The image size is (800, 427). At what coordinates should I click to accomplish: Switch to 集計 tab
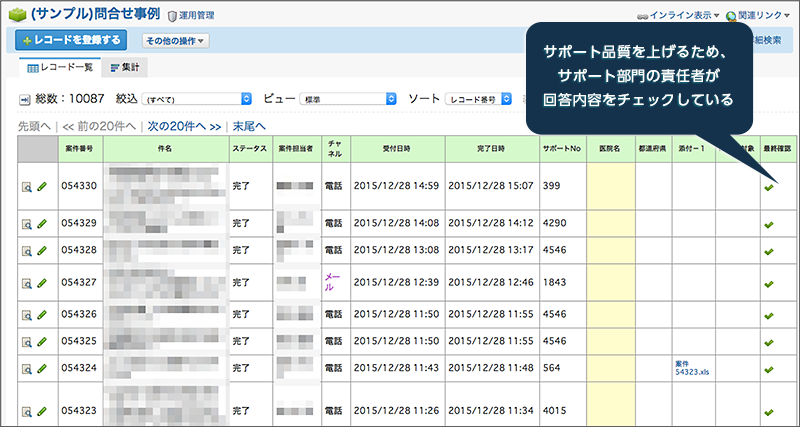pos(125,68)
